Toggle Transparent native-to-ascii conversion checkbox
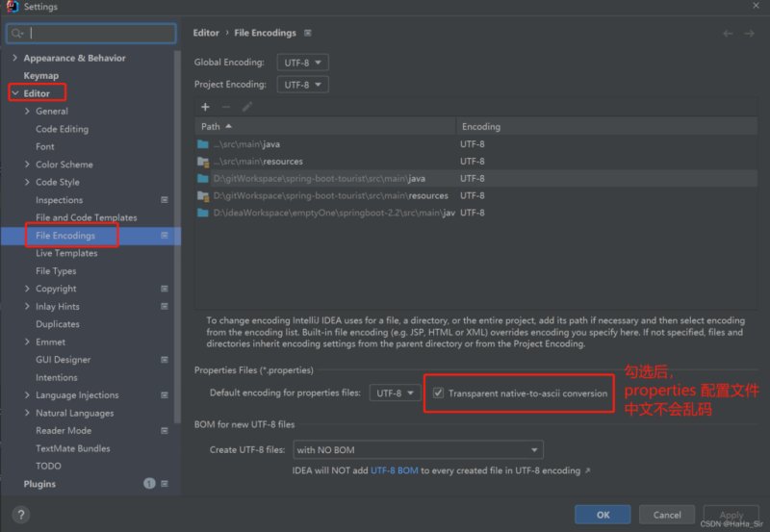The height and width of the screenshot is (532, 770). [438, 393]
